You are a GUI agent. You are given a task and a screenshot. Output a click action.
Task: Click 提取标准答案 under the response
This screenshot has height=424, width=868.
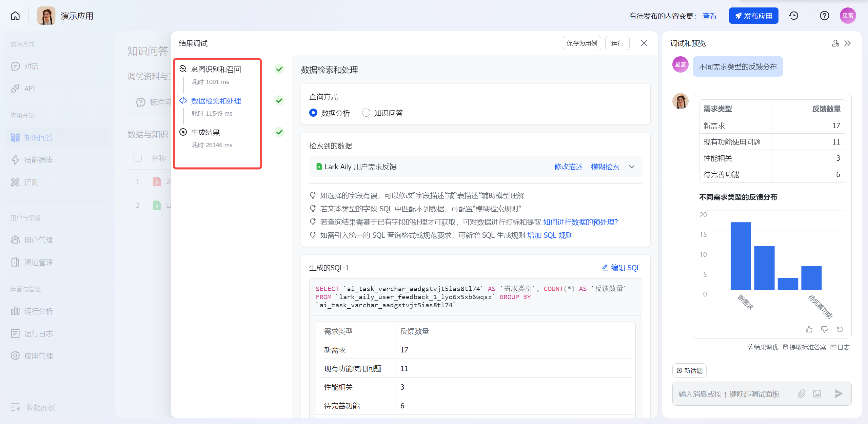(x=805, y=347)
